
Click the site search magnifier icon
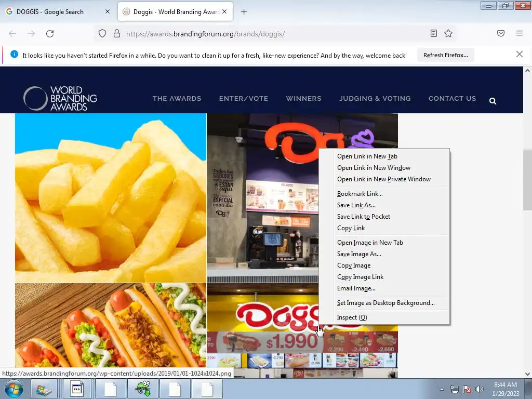[x=493, y=101]
